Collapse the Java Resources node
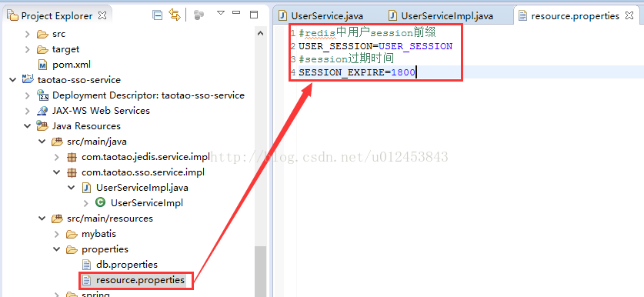 tap(27, 126)
